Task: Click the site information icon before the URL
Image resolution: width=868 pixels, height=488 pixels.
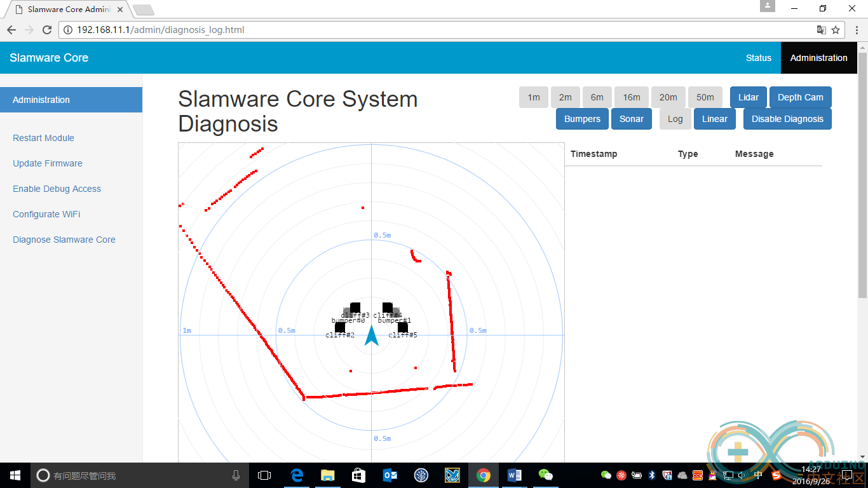Action: click(x=69, y=30)
